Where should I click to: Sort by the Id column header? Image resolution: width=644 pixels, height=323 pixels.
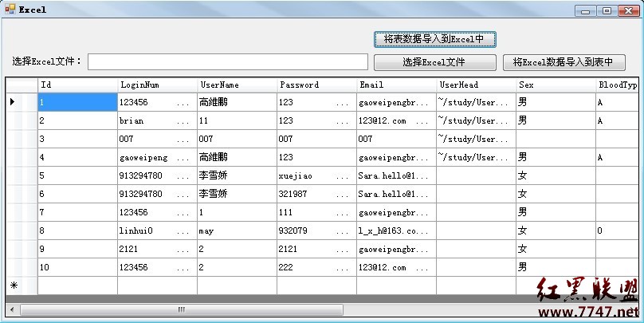[x=77, y=85]
